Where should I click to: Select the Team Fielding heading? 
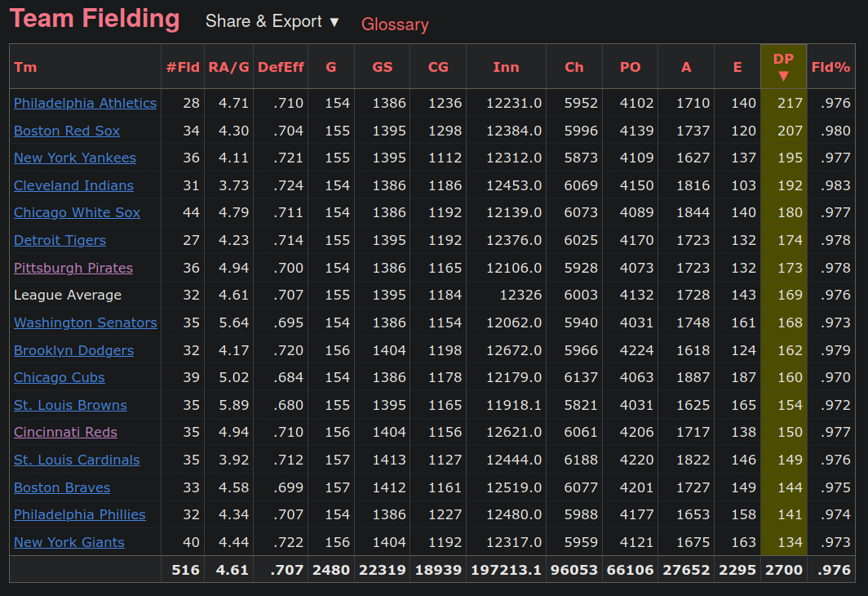[x=95, y=19]
